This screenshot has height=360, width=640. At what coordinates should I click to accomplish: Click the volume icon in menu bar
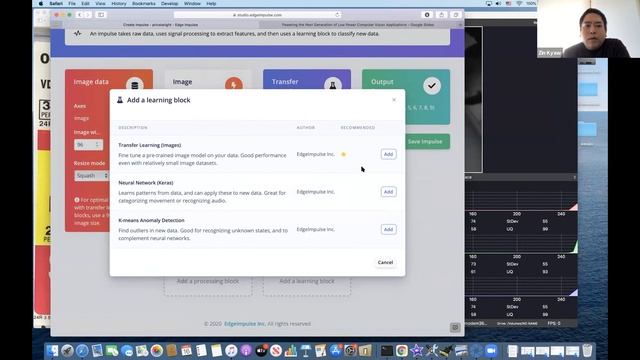point(498,4)
